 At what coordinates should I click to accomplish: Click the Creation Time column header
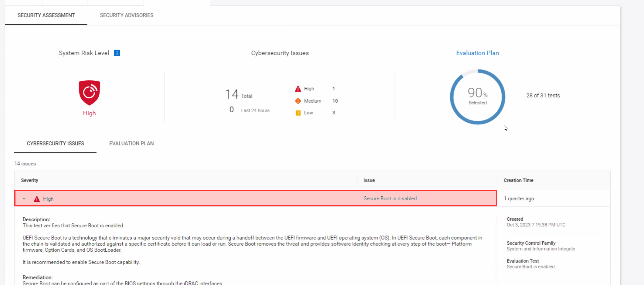coord(518,180)
